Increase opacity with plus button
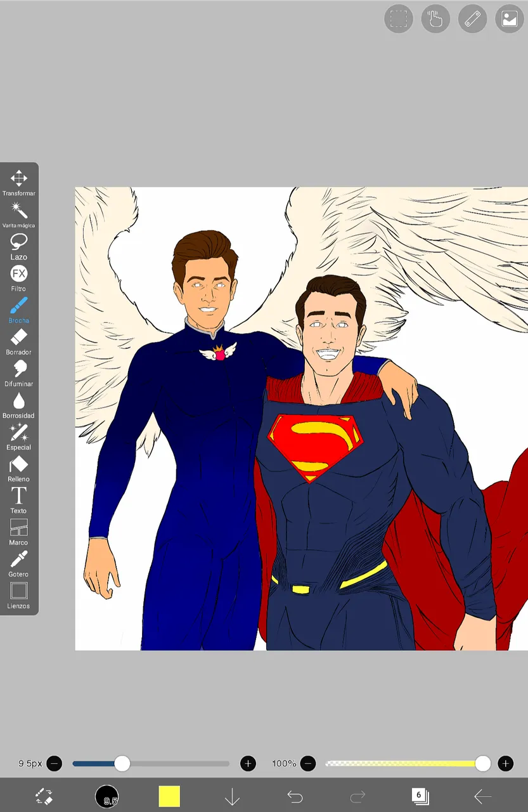This screenshot has height=812, width=528. pyautogui.click(x=505, y=763)
